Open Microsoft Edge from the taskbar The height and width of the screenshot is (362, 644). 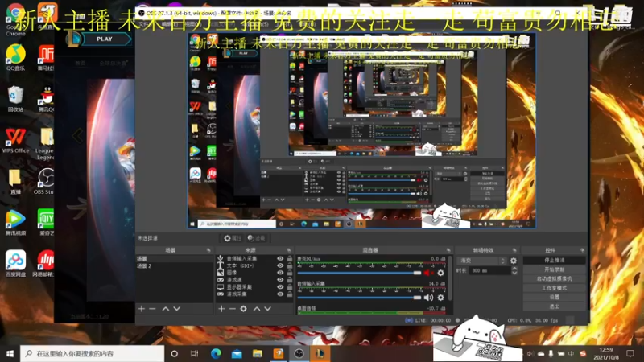[216, 353]
